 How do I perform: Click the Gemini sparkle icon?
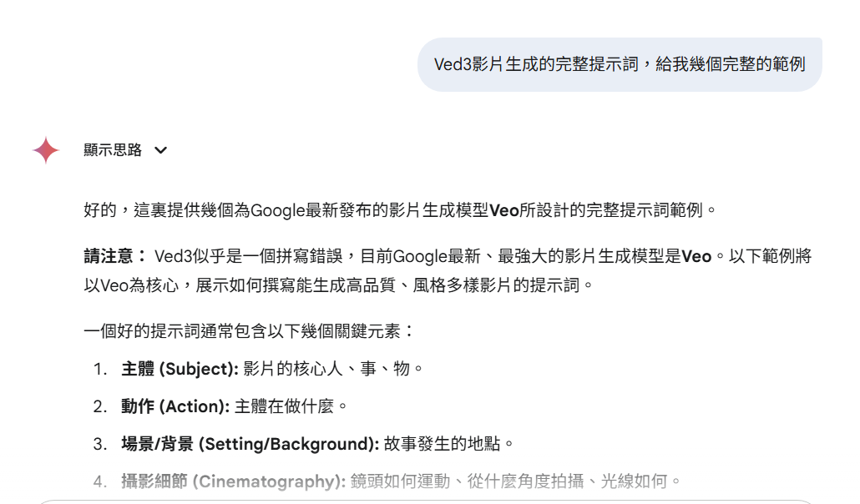pos(46,149)
